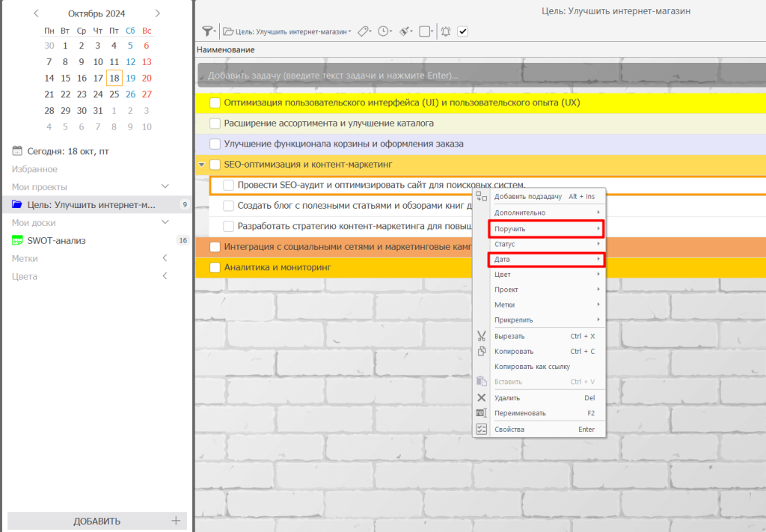Click the ДОБАВИТЬ button
766x532 pixels.
[96, 521]
